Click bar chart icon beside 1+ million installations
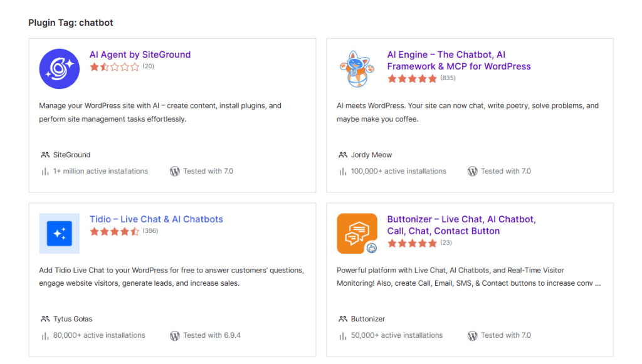The width and height of the screenshot is (642, 364). pos(45,172)
